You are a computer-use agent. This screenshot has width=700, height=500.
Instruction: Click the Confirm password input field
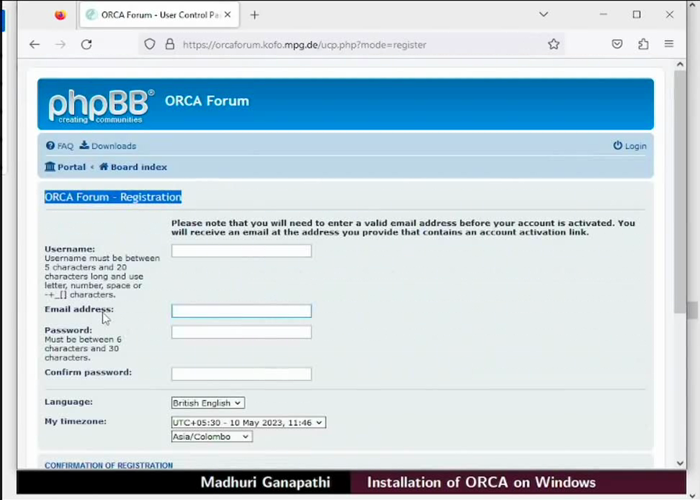[241, 374]
